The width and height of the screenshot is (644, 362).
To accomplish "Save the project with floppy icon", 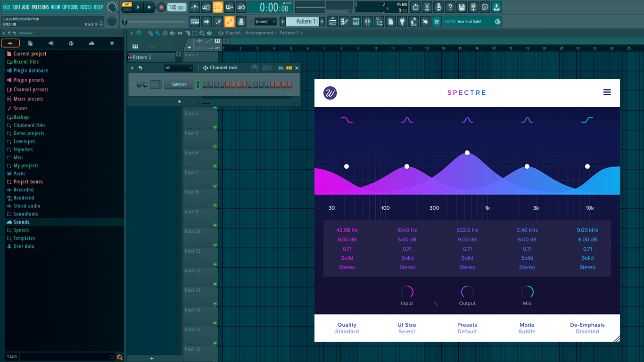I will [462, 7].
